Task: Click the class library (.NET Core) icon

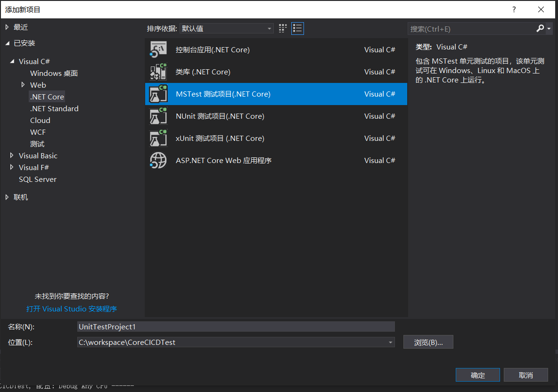Action: (x=158, y=72)
